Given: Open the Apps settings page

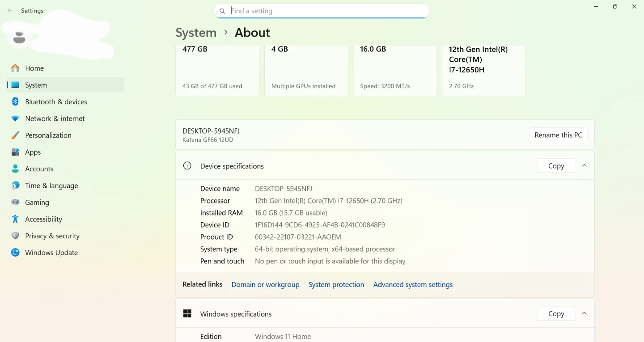Looking at the screenshot, I should click(65, 152).
